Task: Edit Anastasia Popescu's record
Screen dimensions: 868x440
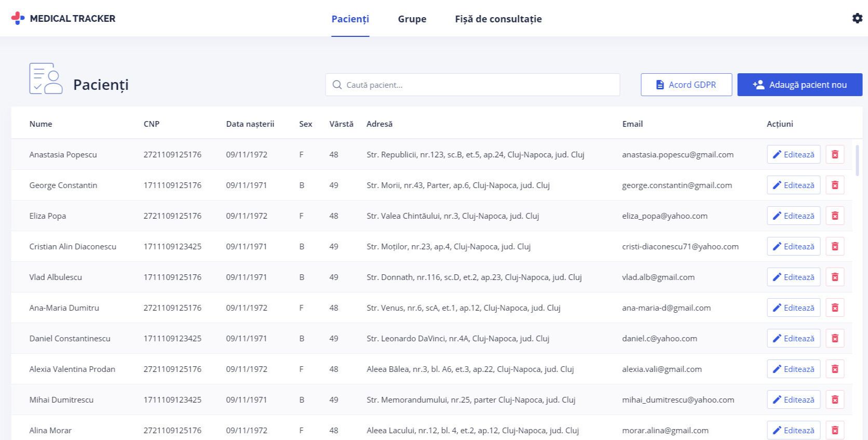Action: 793,154
